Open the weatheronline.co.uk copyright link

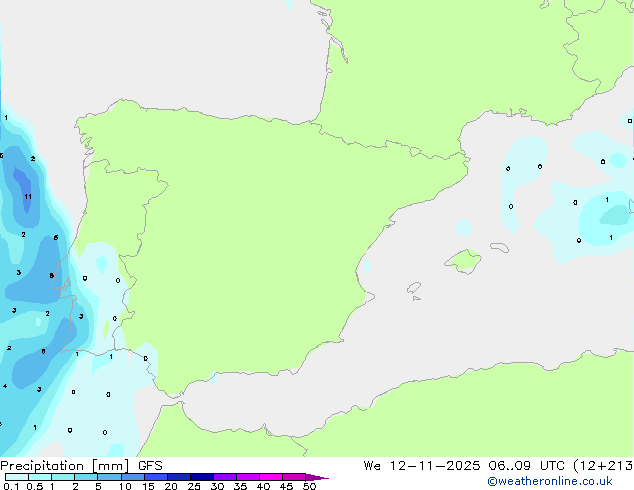pyautogui.click(x=550, y=481)
